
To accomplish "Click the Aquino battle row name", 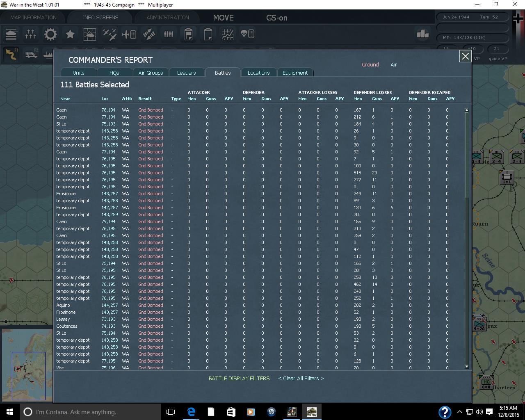I will coord(63,305).
